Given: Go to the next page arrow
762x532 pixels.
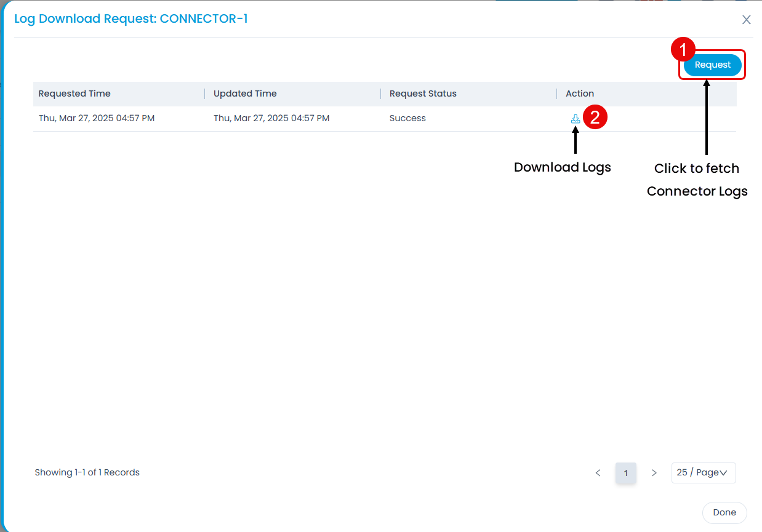Looking at the screenshot, I should point(654,473).
